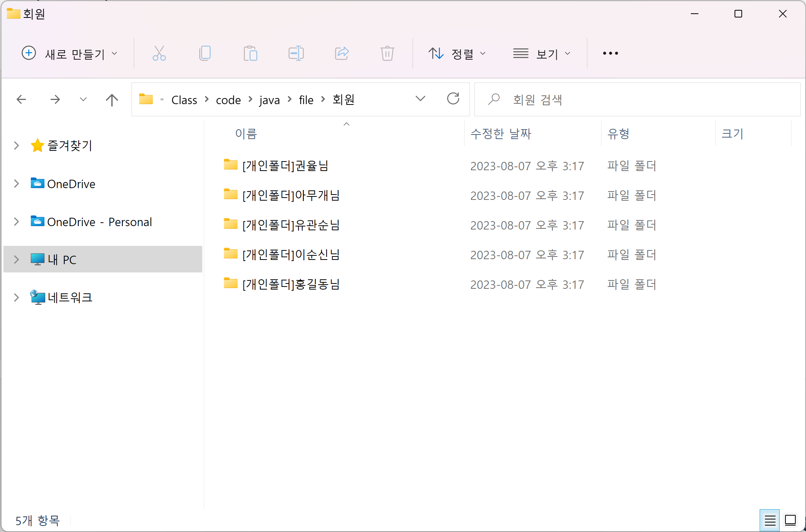806x532 pixels.
Task: Expand the 내 PC tree node
Action: click(x=16, y=260)
